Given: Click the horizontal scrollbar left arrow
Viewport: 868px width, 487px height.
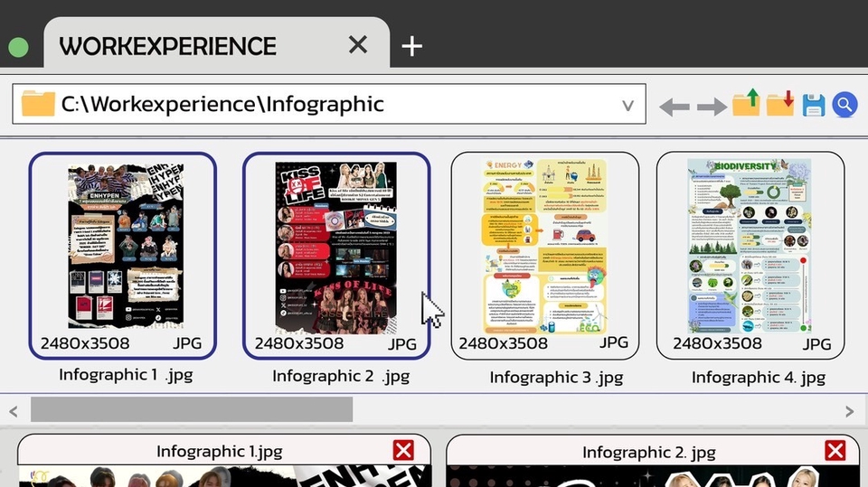Looking at the screenshot, I should 14,411.
